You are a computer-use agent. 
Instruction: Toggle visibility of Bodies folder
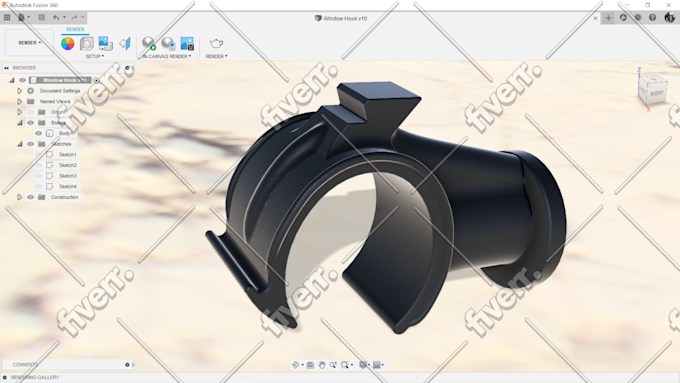click(30, 123)
